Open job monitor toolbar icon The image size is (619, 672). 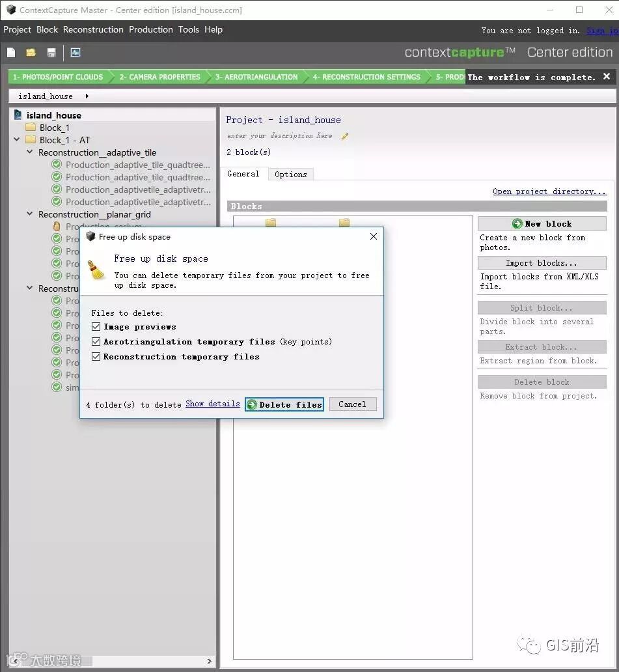click(76, 53)
